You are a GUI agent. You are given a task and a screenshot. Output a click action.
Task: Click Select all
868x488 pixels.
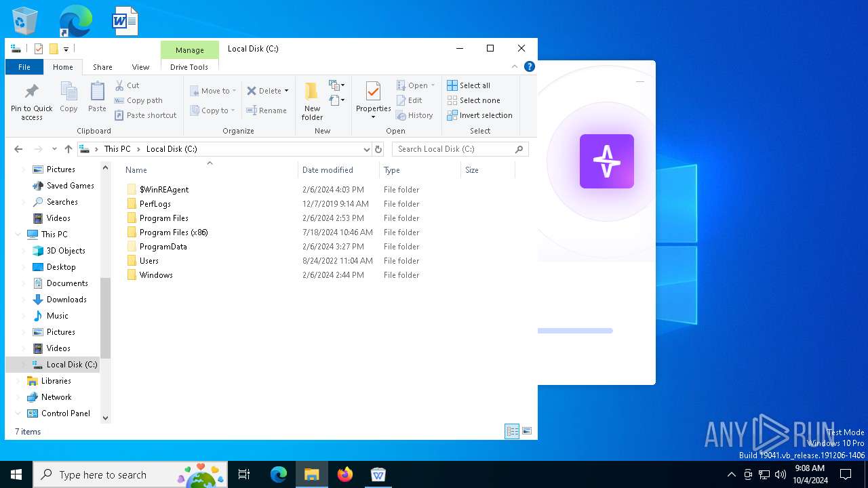469,85
